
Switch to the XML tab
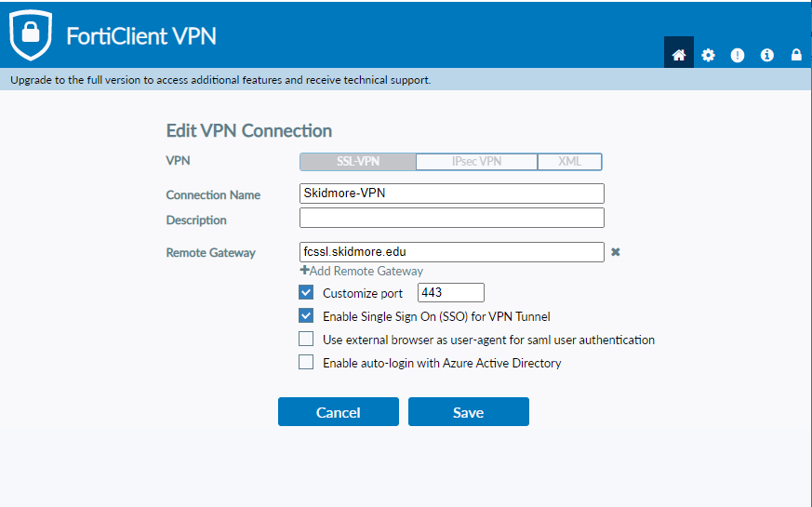(570, 162)
